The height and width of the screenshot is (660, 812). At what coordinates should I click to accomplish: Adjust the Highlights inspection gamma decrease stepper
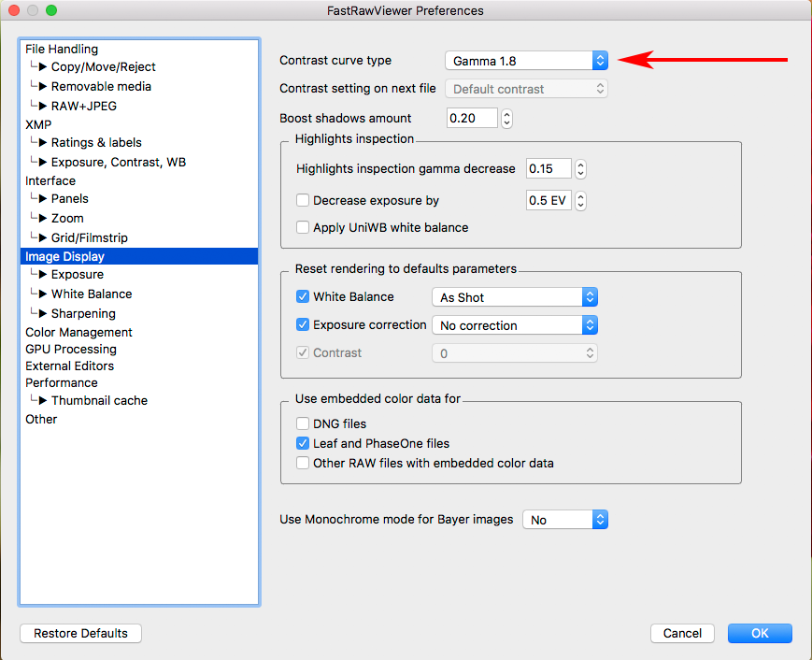pos(580,169)
